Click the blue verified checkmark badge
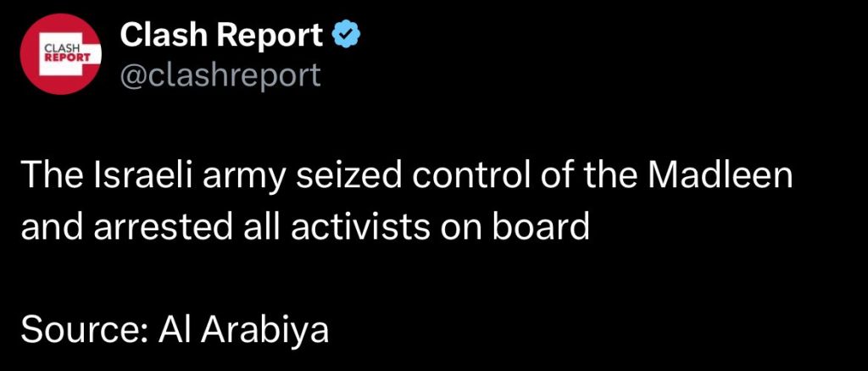 coord(346,36)
